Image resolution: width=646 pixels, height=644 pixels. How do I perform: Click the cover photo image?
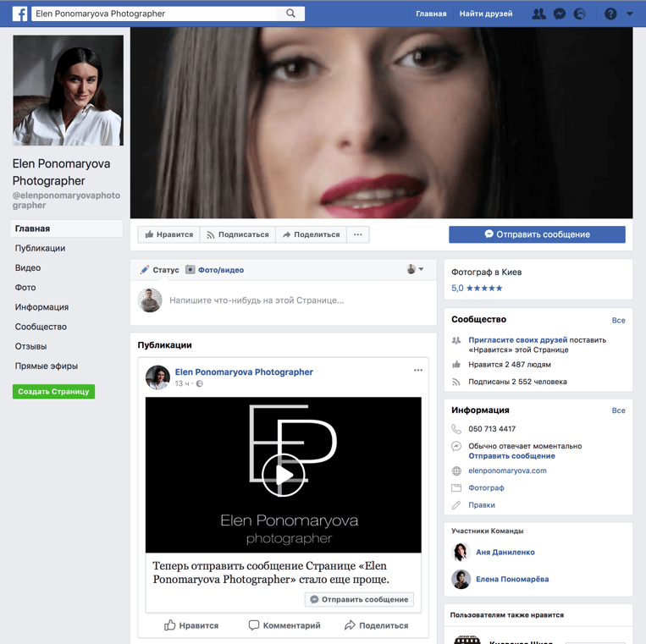click(x=382, y=123)
